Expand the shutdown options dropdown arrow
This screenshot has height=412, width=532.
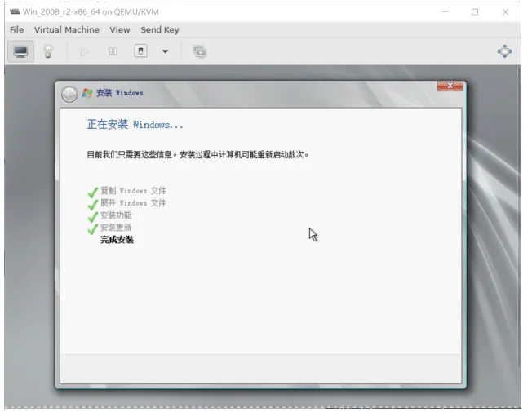coord(166,51)
